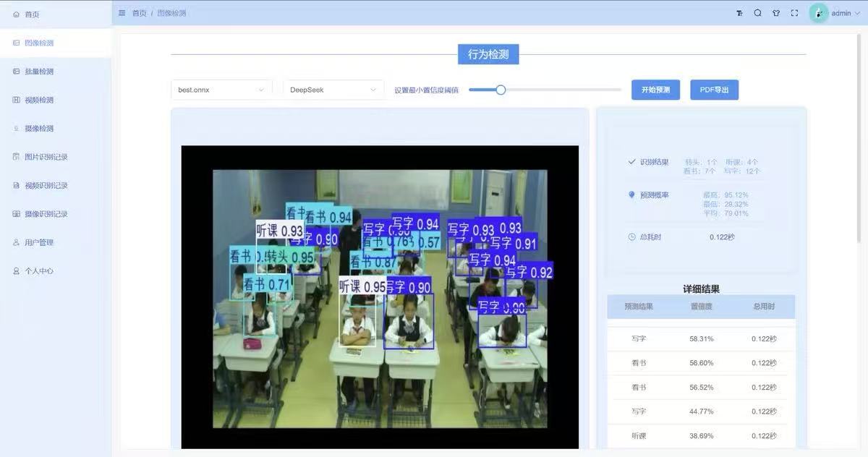This screenshot has width=868, height=457.
Task: Click the home icon beside 首页
Action: pos(16,14)
